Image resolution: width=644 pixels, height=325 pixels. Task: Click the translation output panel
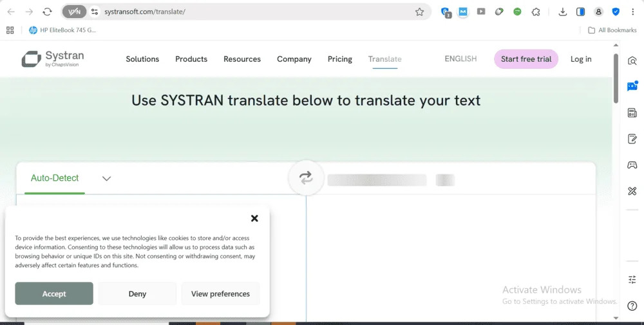click(x=451, y=259)
